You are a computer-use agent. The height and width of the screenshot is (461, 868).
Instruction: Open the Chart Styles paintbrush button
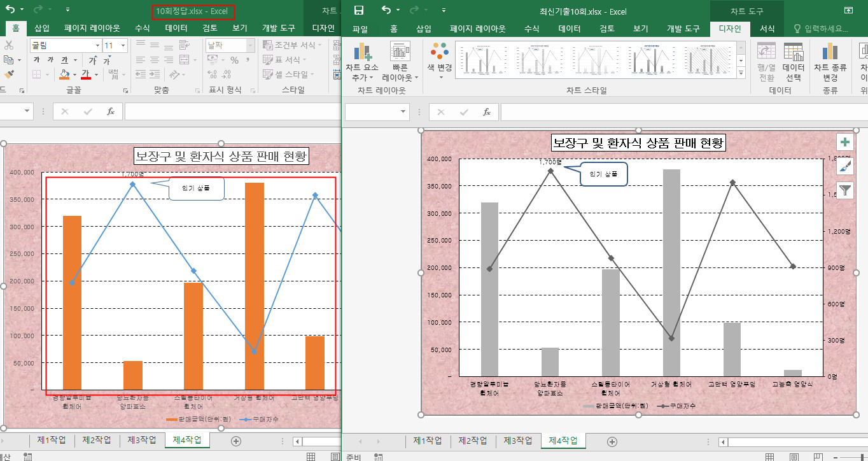(x=845, y=166)
